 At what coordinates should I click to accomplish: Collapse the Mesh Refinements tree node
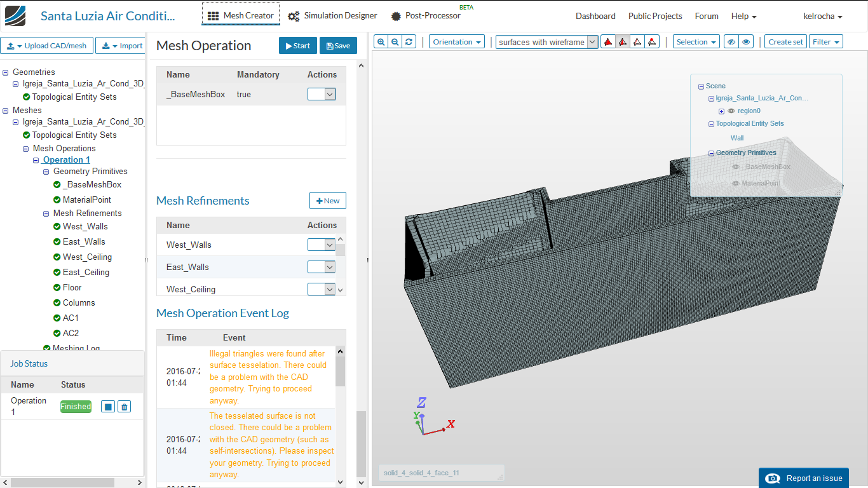tap(46, 213)
